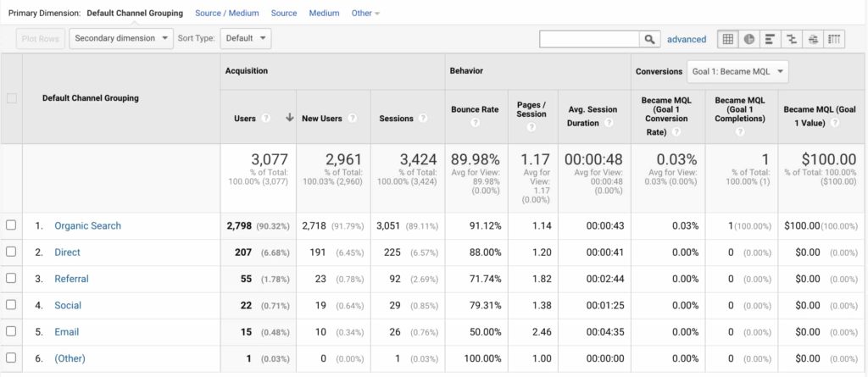The height and width of the screenshot is (377, 868).
Task: Open the Secondary dimension dropdown
Action: (x=120, y=38)
